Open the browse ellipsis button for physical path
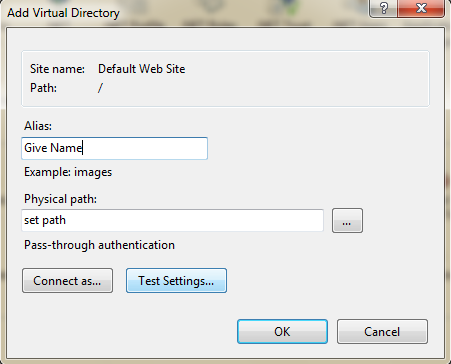Image resolution: width=451 pixels, height=364 pixels. point(347,221)
